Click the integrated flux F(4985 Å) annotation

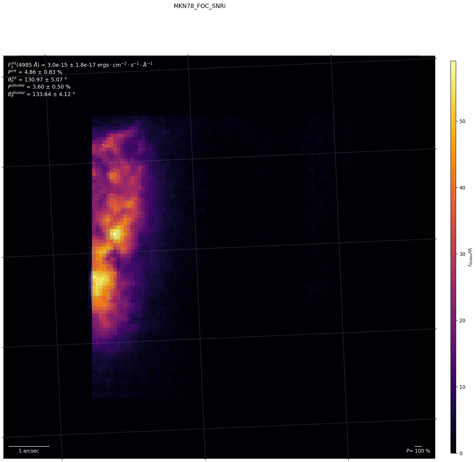(x=80, y=65)
